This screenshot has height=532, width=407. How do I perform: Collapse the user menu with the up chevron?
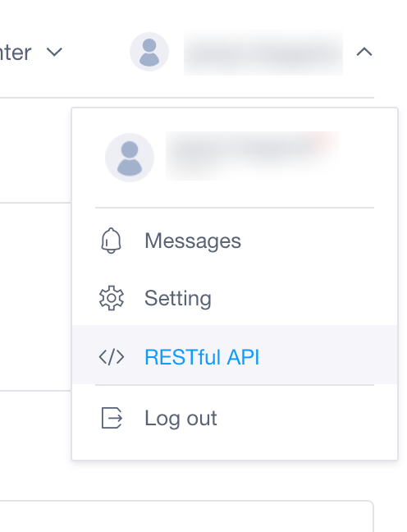364,52
